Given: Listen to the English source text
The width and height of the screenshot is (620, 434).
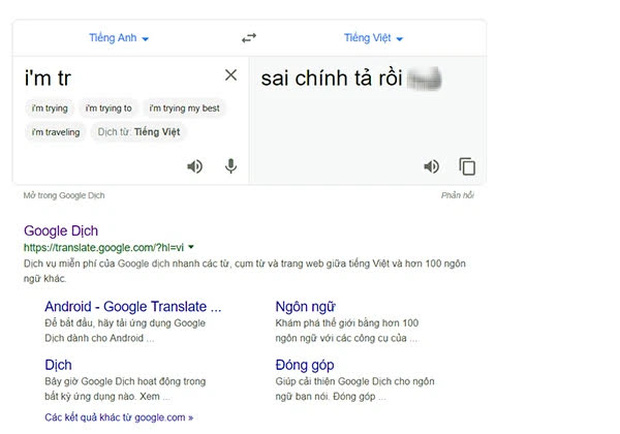Looking at the screenshot, I should pos(195,166).
